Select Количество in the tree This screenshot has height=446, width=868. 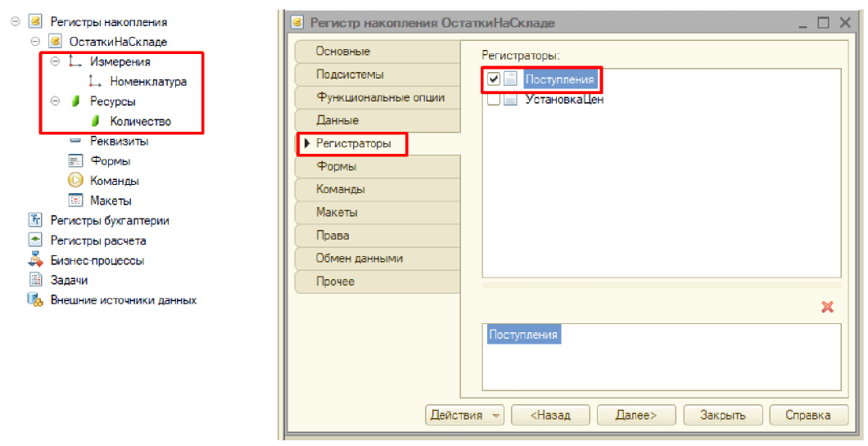[x=141, y=121]
